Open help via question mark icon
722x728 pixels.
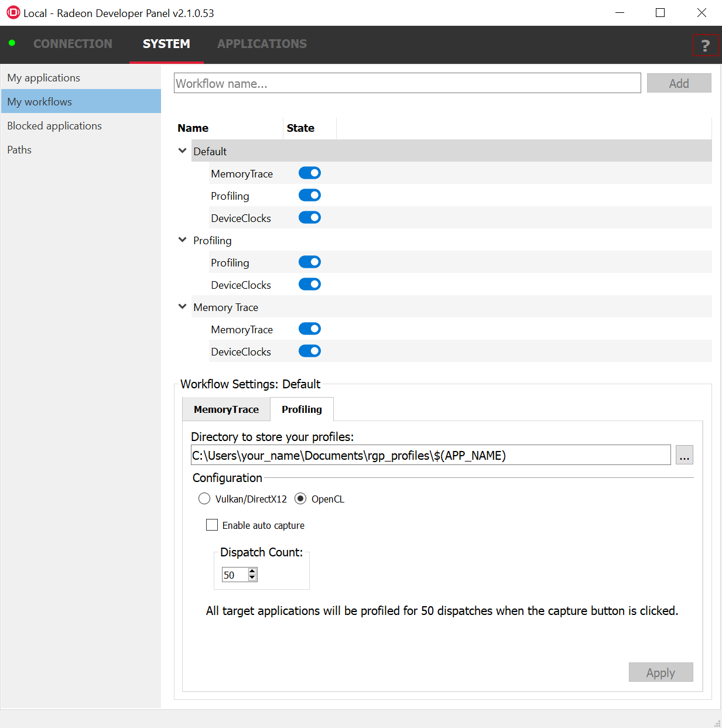pos(705,45)
